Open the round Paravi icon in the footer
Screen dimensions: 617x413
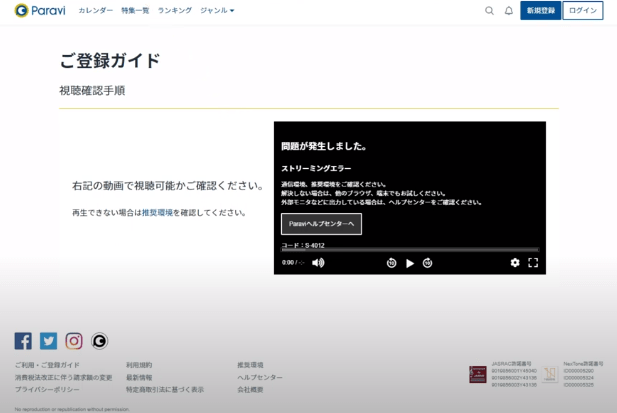click(100, 341)
